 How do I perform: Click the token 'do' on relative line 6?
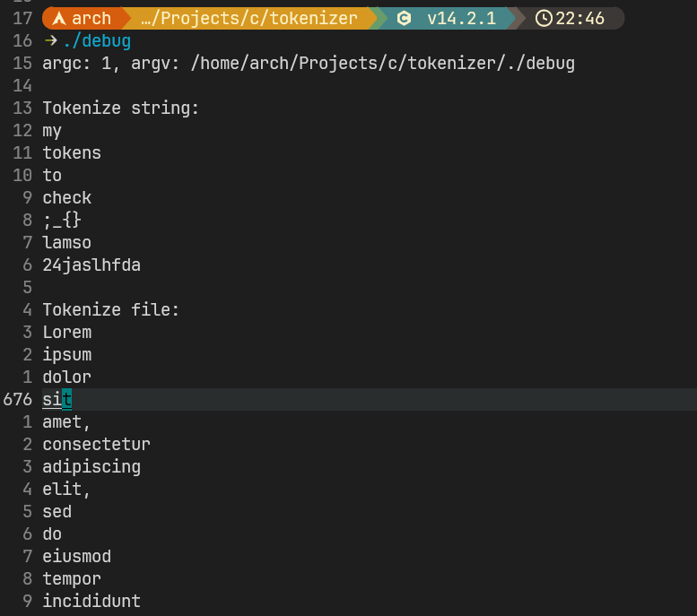(x=52, y=534)
